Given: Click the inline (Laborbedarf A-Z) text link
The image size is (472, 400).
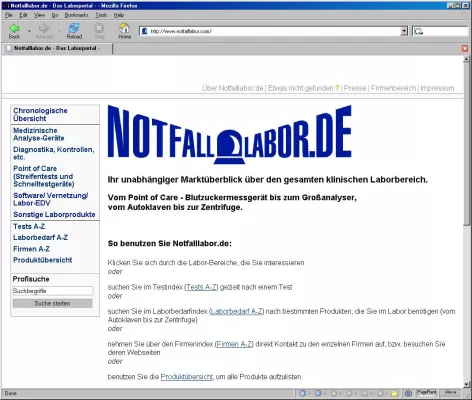Looking at the screenshot, I should pos(237,311).
